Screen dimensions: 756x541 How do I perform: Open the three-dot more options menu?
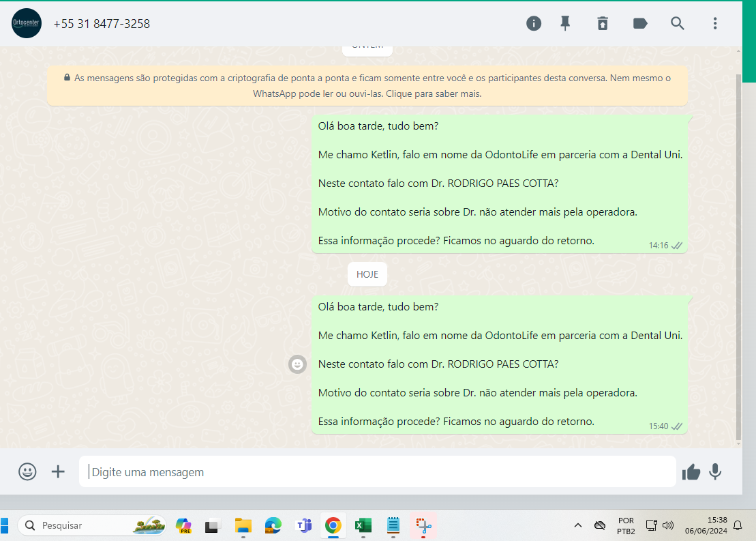[715, 23]
